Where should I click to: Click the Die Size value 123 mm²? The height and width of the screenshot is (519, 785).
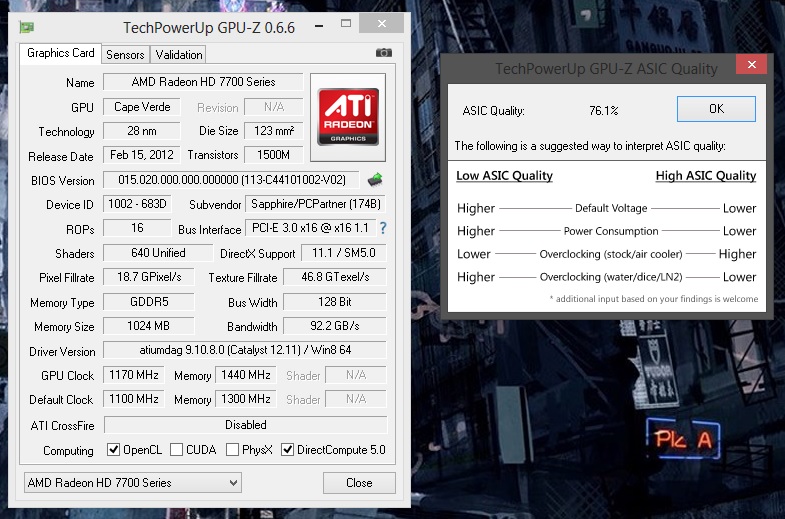click(x=273, y=131)
